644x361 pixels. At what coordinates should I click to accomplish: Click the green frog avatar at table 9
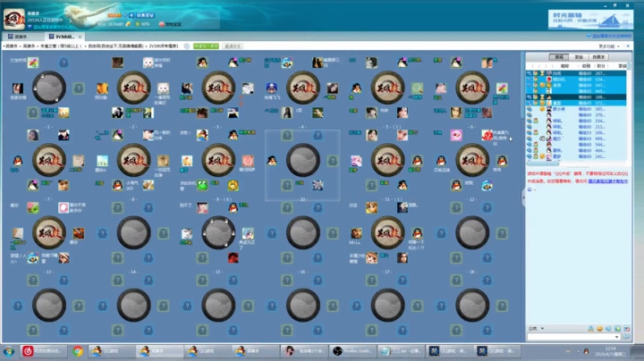(x=202, y=186)
